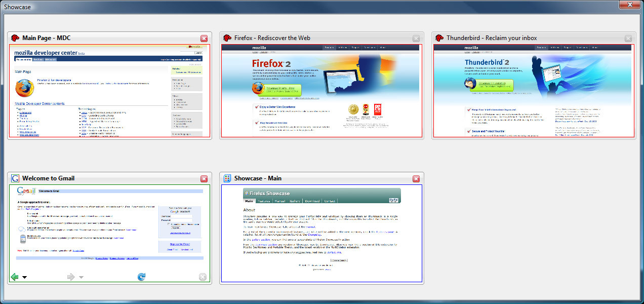The width and height of the screenshot is (644, 304).
Task: Click the Welcome to Gmail title text
Action: click(x=49, y=178)
